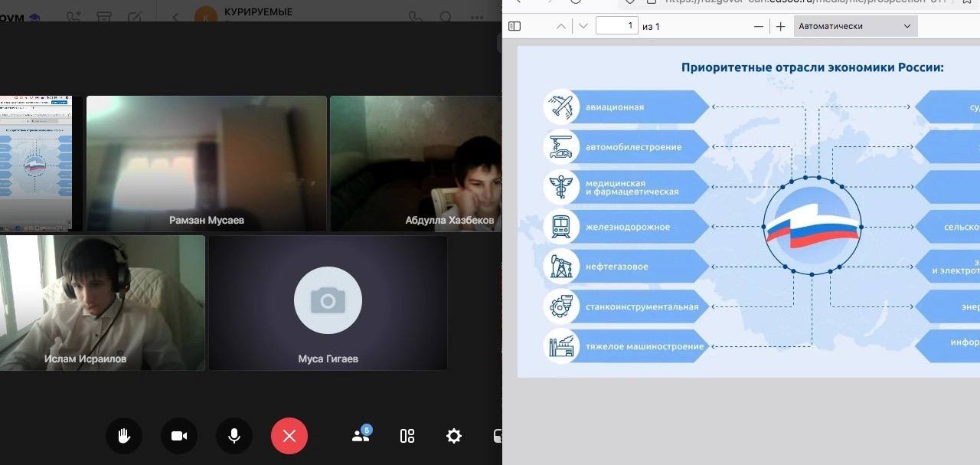Toggle the PDF sidebar panel
The width and height of the screenshot is (980, 465).
[x=514, y=26]
